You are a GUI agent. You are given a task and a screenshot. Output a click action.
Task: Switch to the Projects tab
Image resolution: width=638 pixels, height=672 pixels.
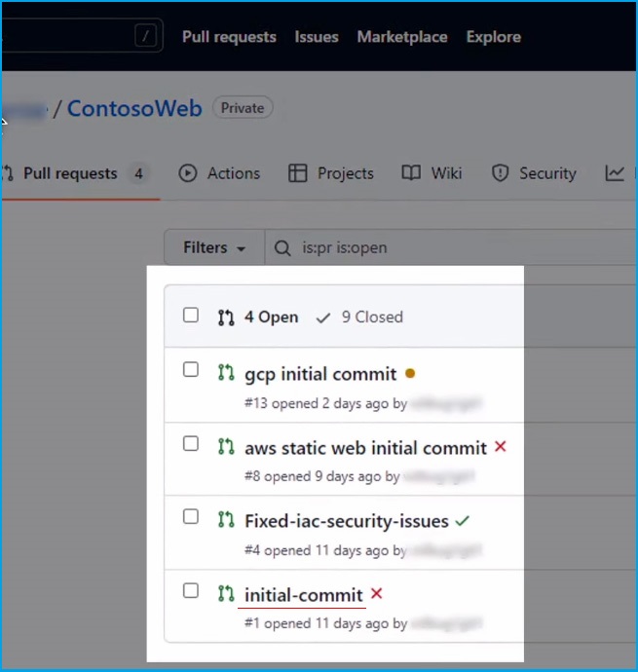pyautogui.click(x=330, y=173)
